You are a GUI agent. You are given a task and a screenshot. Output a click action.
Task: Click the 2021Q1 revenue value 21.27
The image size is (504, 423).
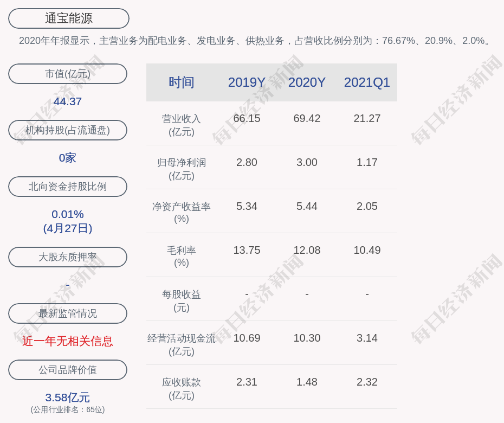click(367, 118)
